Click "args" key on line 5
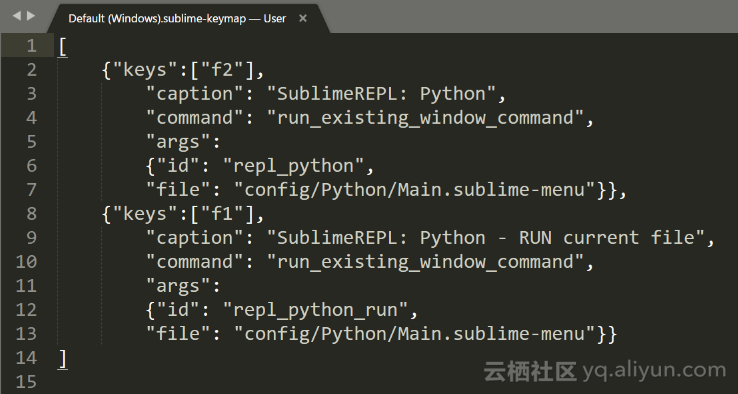 pos(178,142)
